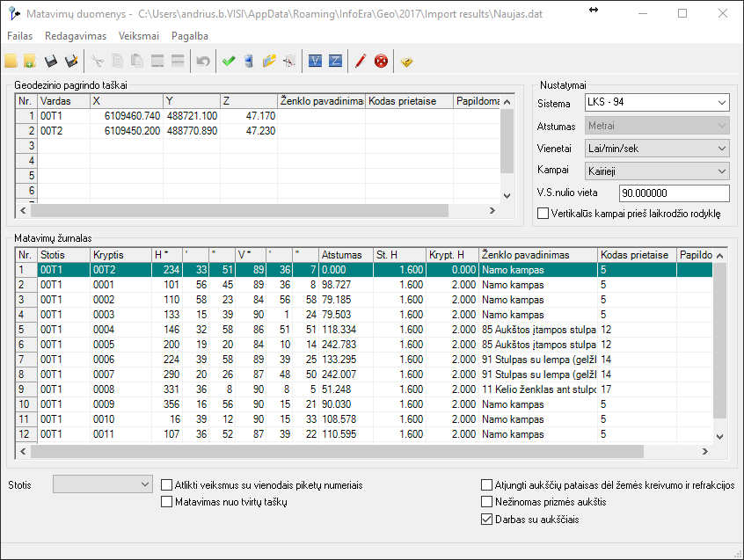The image size is (744, 560).
Task: Click the 'Kryptis' column header in journal
Action: 120,255
